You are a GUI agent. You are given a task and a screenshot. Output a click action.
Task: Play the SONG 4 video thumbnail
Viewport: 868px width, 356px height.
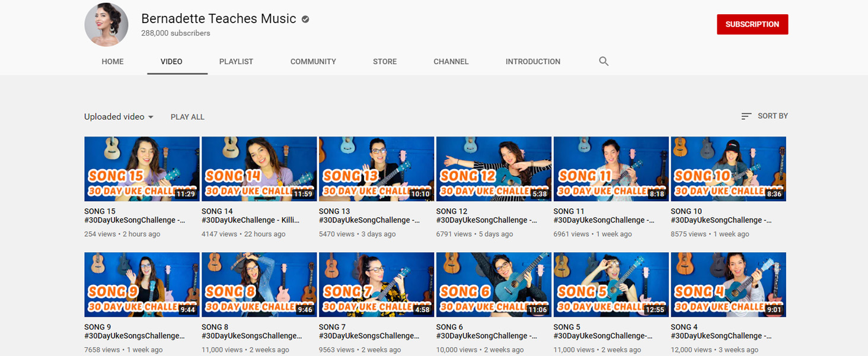click(728, 285)
